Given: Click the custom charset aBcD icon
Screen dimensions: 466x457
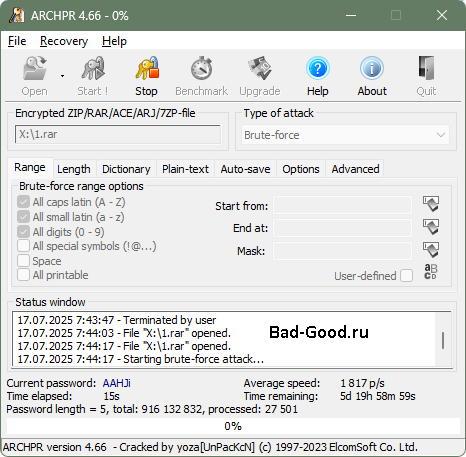Looking at the screenshot, I should point(430,272).
